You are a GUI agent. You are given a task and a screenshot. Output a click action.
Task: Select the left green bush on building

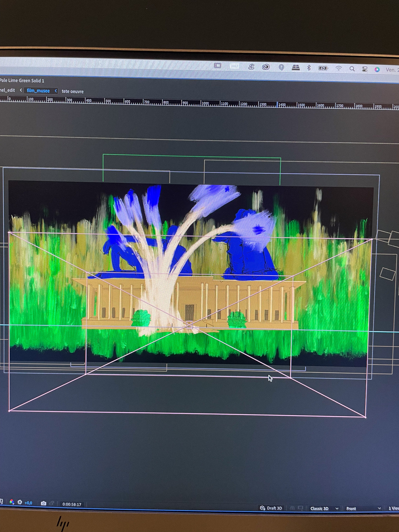click(141, 318)
